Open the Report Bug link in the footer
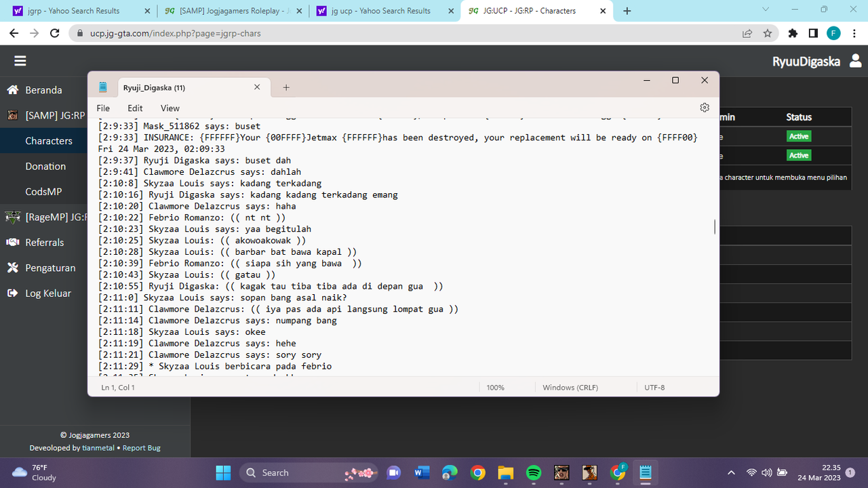Screen dimensions: 868x488 pyautogui.click(x=142, y=448)
